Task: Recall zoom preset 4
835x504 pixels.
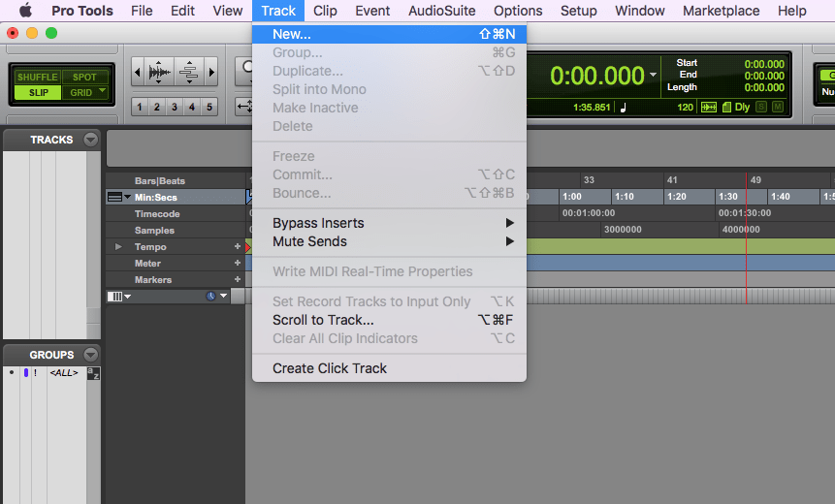Action: pyautogui.click(x=192, y=107)
